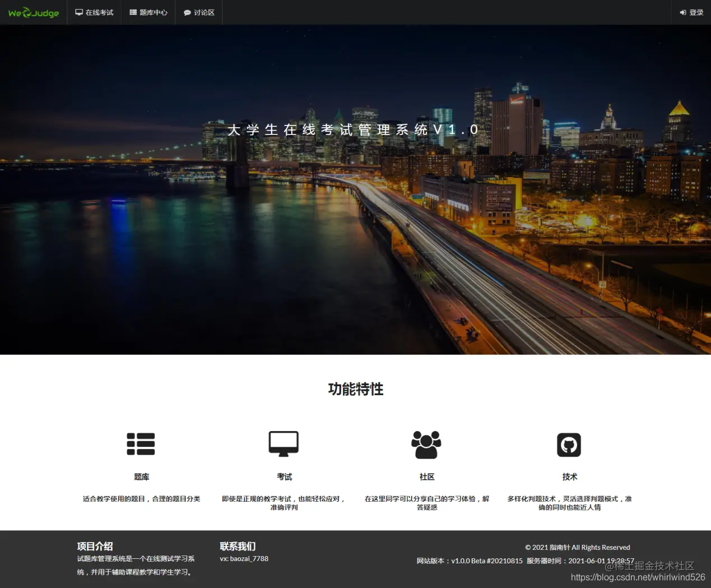The width and height of the screenshot is (711, 588).
Task: Click the hero title 大学生在线考试管理系统V1.0
Action: tap(353, 130)
